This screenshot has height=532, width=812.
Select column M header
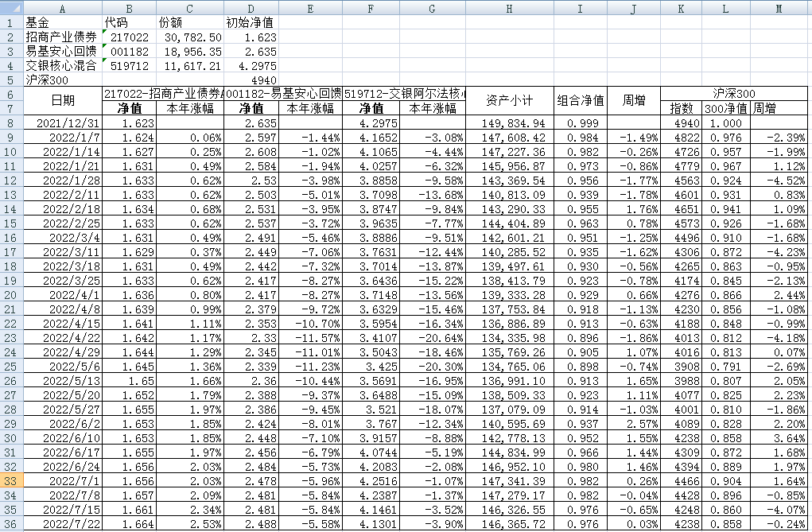point(779,8)
